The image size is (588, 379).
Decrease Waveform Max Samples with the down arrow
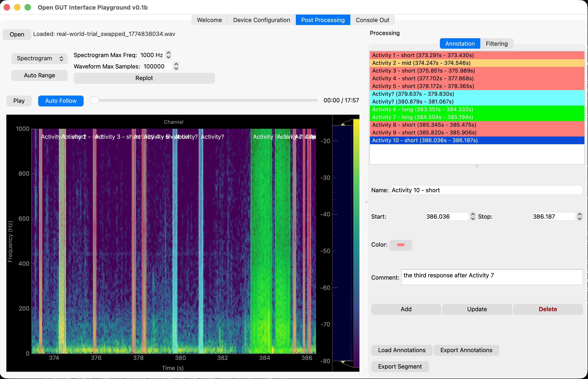click(176, 69)
